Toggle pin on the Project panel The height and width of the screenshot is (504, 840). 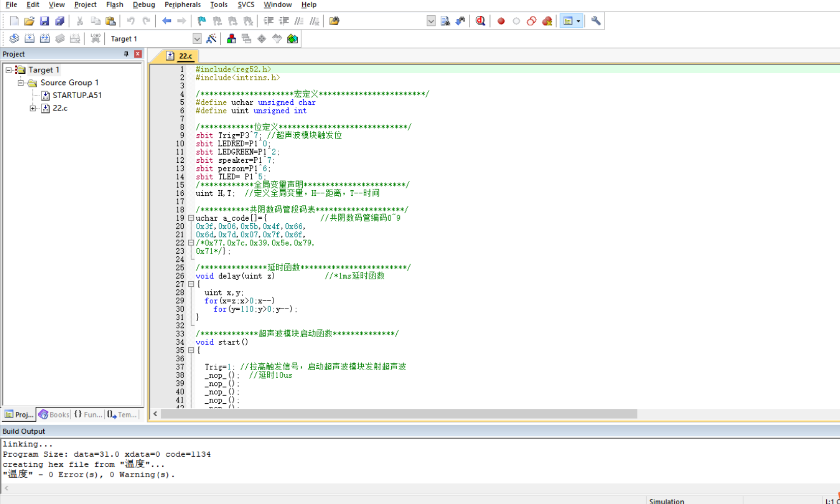tap(126, 54)
